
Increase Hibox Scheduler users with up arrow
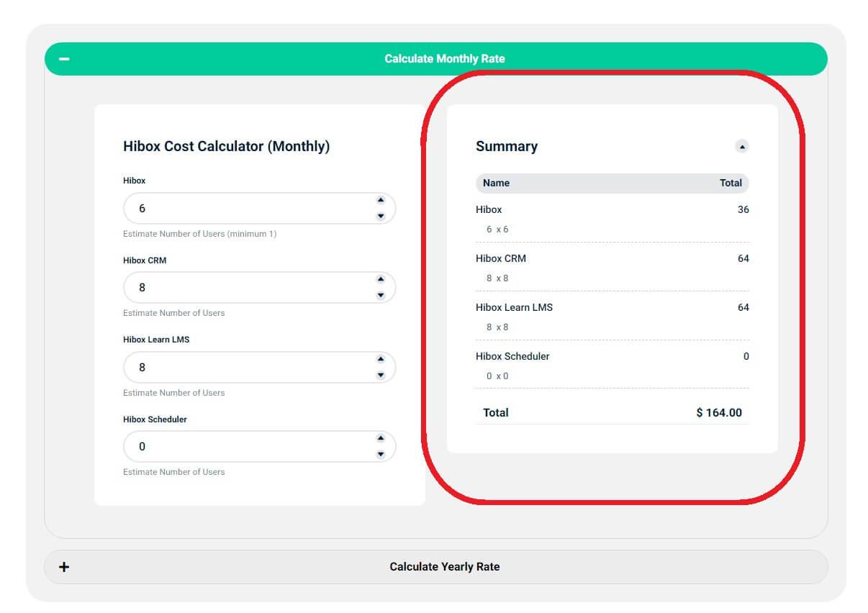[x=381, y=438]
